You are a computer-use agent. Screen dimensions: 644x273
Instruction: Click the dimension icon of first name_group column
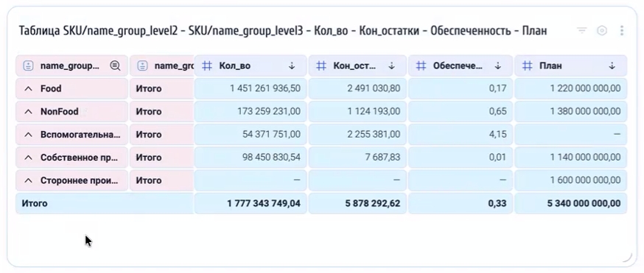pyautogui.click(x=28, y=65)
